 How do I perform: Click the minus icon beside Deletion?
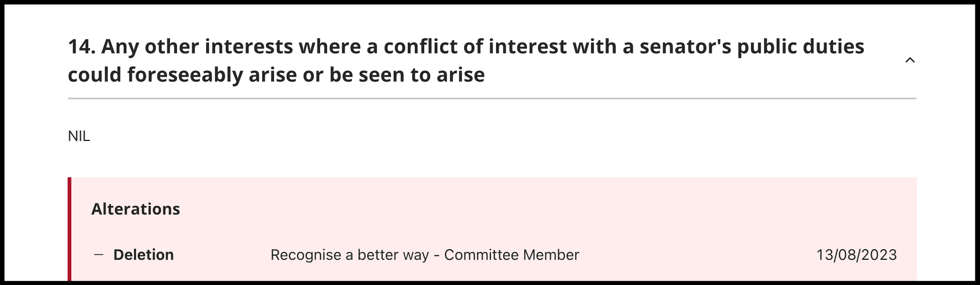(x=98, y=255)
